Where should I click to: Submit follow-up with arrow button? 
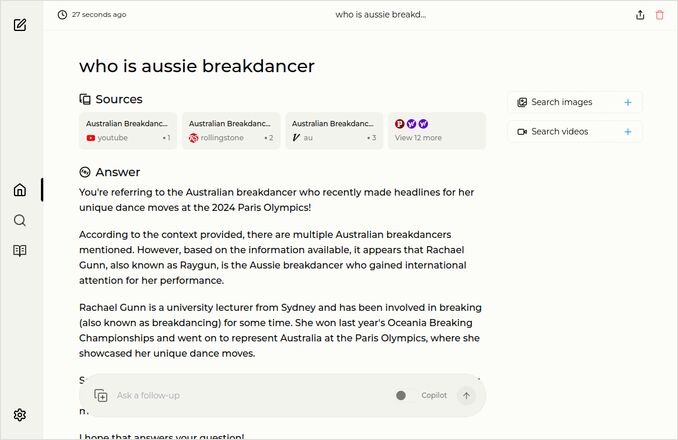tap(465, 395)
